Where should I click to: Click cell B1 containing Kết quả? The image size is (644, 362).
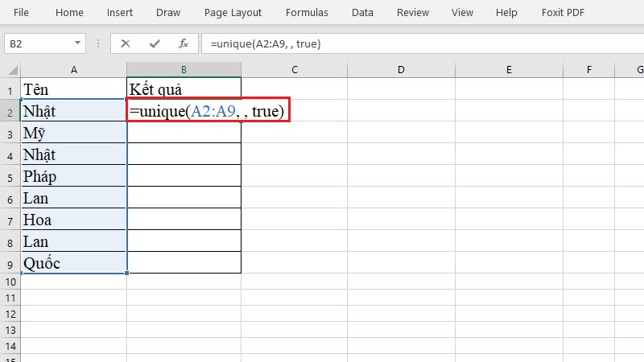[x=184, y=89]
